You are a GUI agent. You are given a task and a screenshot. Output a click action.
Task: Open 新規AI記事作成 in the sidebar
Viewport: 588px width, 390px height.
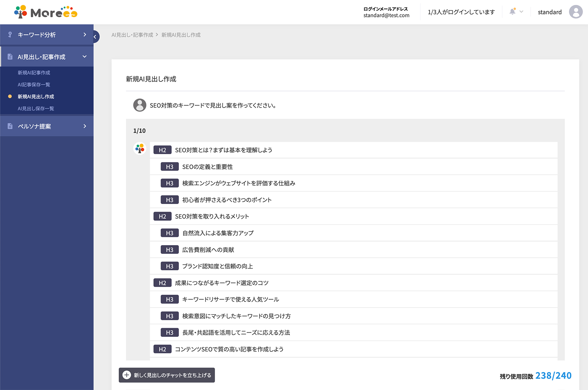point(34,73)
